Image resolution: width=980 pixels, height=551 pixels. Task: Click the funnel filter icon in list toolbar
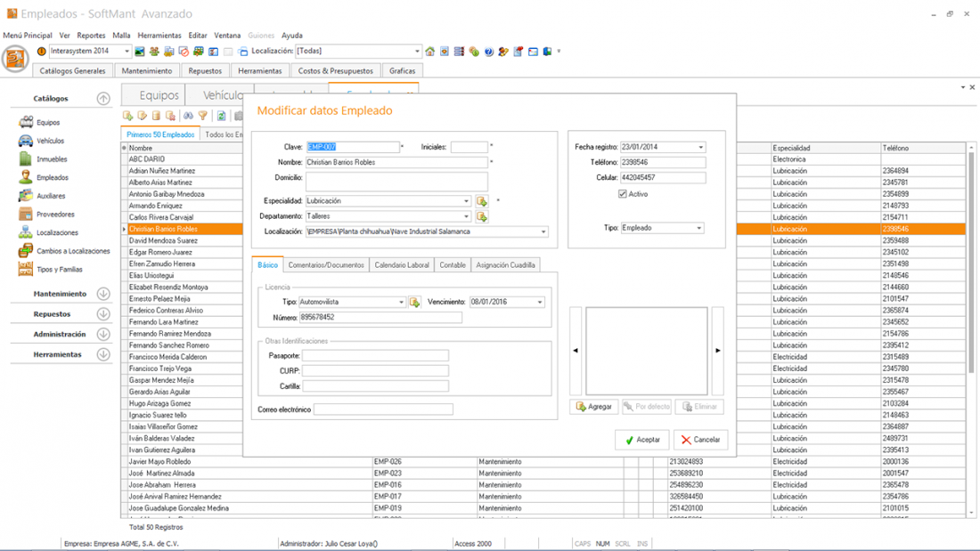click(202, 116)
